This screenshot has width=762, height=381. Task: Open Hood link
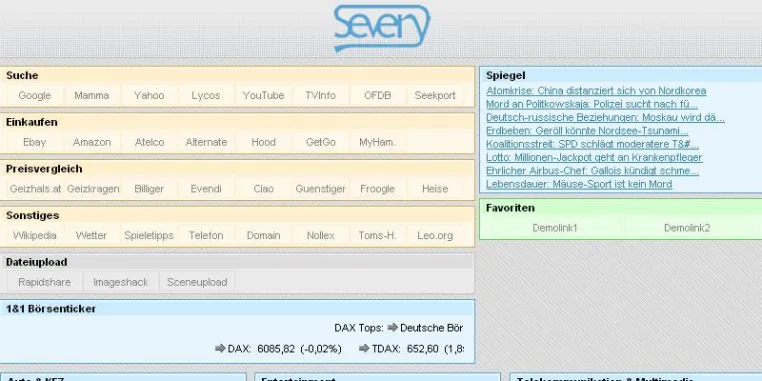[x=263, y=142]
